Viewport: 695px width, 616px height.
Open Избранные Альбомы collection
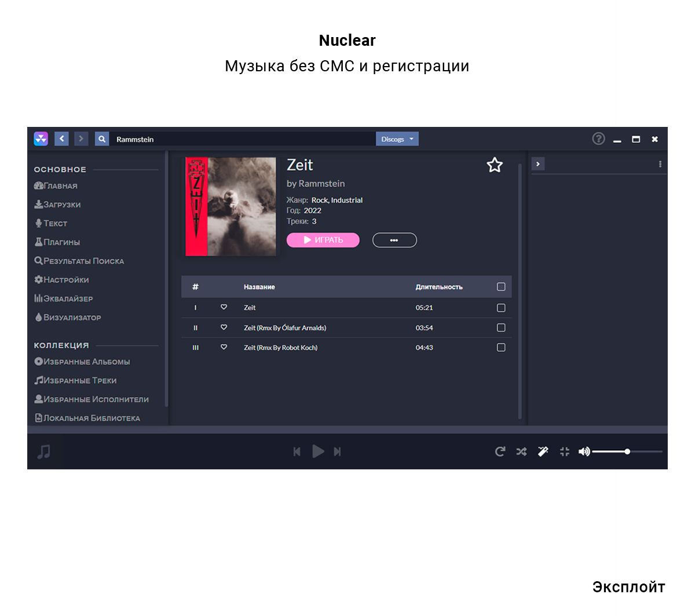click(82, 362)
